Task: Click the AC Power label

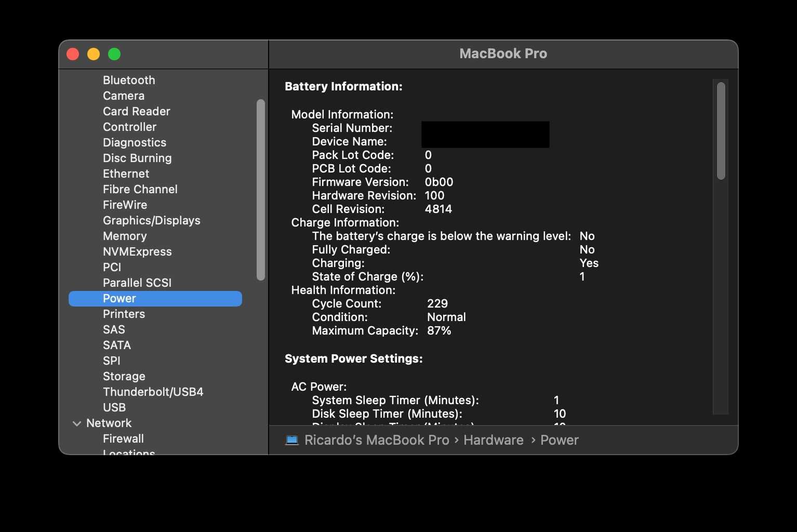Action: (x=319, y=387)
